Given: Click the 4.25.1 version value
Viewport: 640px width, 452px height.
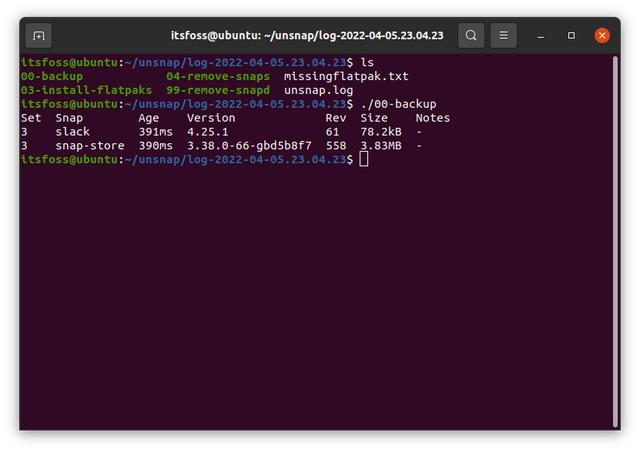Looking at the screenshot, I should click(x=207, y=132).
